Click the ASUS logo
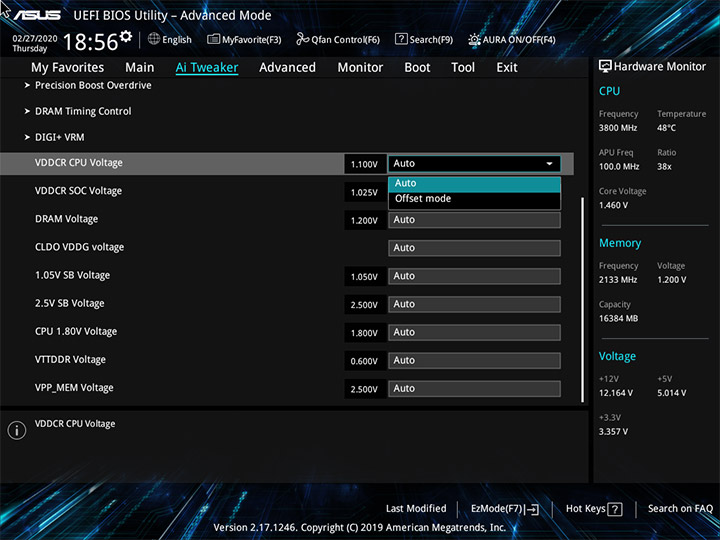720x540 pixels. click(x=37, y=15)
